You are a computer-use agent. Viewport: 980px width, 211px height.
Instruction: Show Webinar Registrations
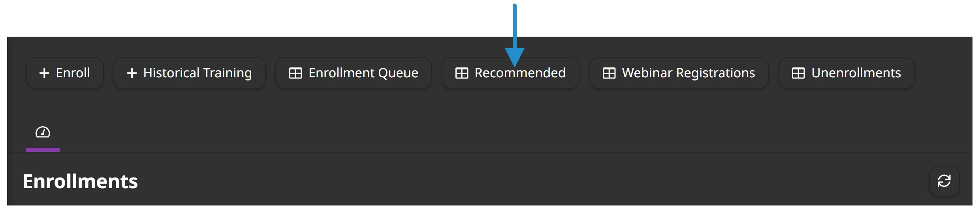point(679,73)
